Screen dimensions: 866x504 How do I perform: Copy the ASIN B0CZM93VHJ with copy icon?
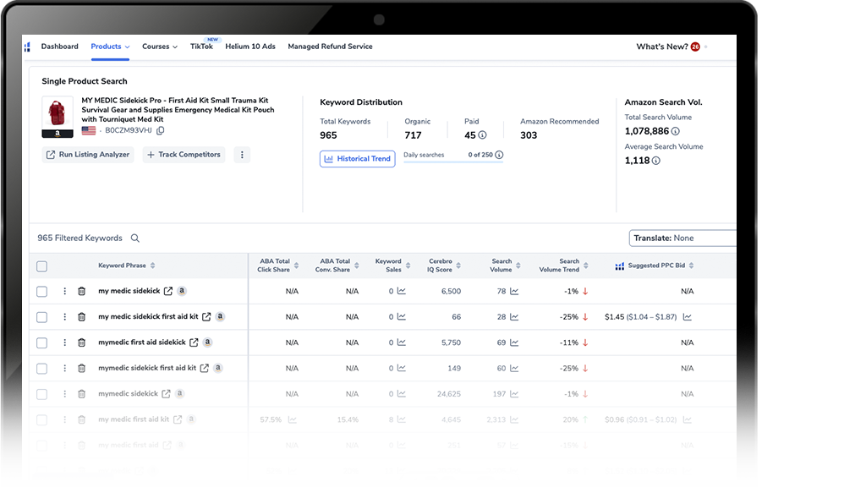[x=161, y=131]
